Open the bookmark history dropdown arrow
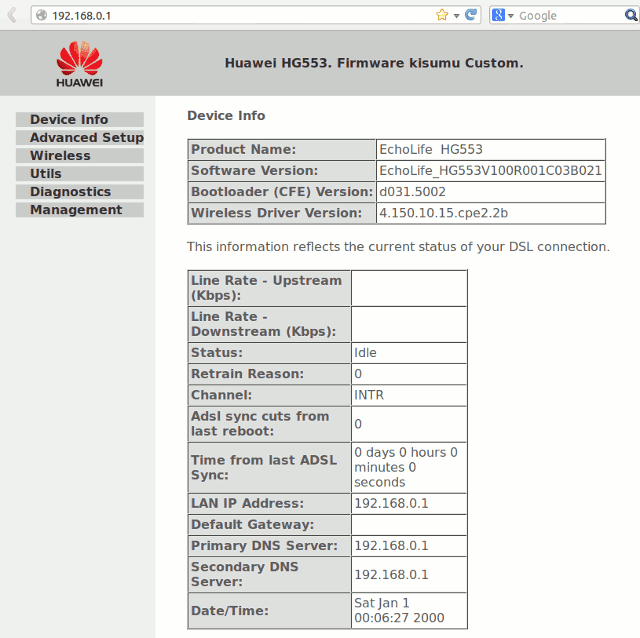This screenshot has width=640, height=638. [x=457, y=16]
